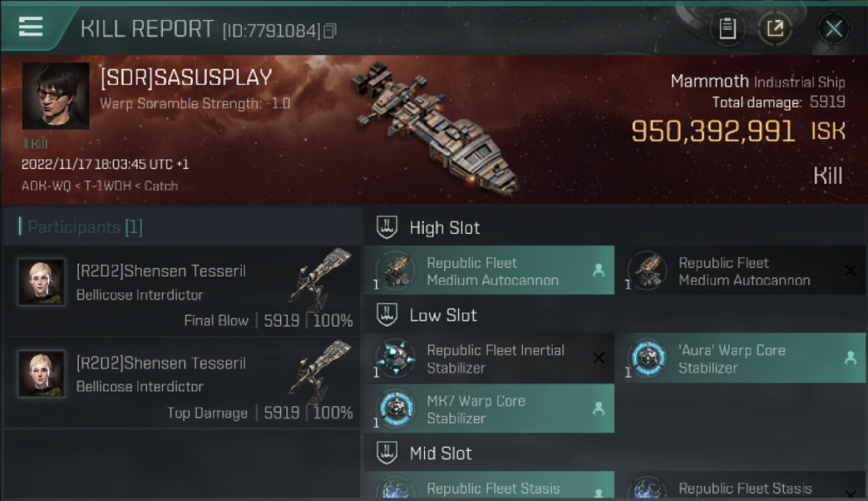Select the 'Aura' Warp Core Stabilizer module

[x=740, y=359]
